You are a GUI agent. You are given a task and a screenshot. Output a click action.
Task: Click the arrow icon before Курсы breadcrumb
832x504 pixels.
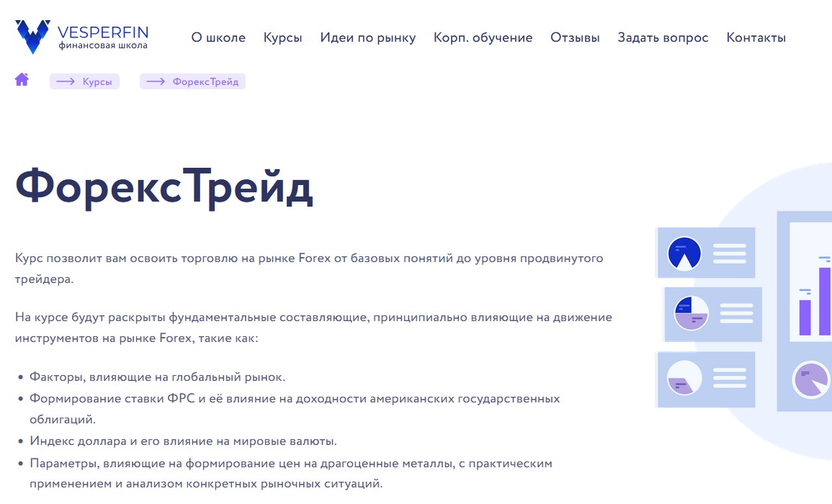pyautogui.click(x=66, y=81)
